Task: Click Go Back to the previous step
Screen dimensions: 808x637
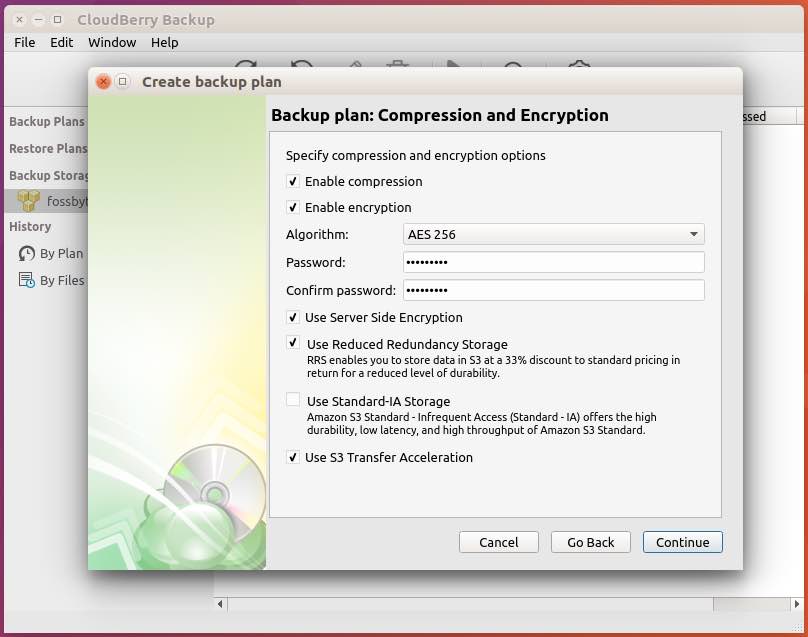Action: coord(591,542)
